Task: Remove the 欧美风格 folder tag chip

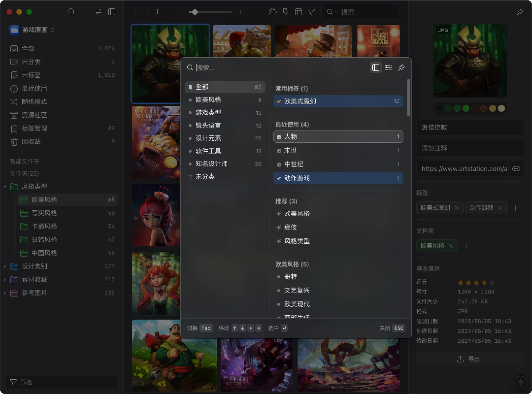Action: coord(451,246)
